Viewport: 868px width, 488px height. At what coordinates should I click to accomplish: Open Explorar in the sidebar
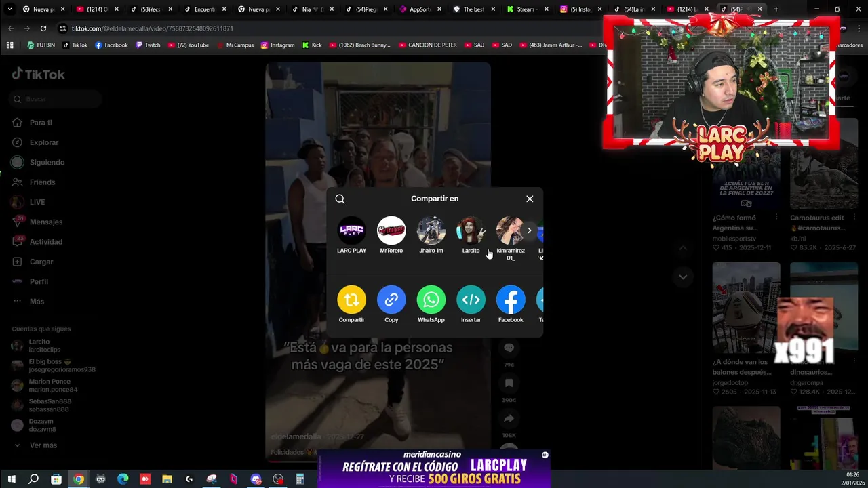[44, 142]
